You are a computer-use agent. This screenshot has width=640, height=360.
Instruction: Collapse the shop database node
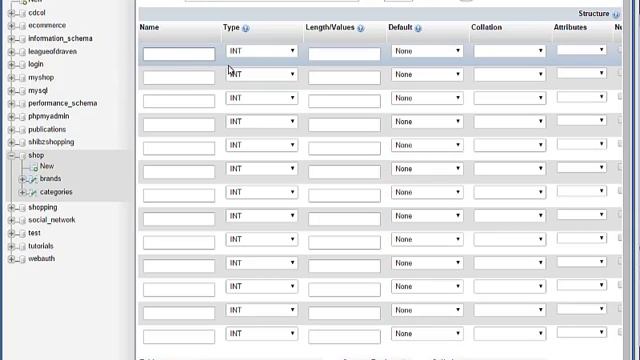(11, 156)
